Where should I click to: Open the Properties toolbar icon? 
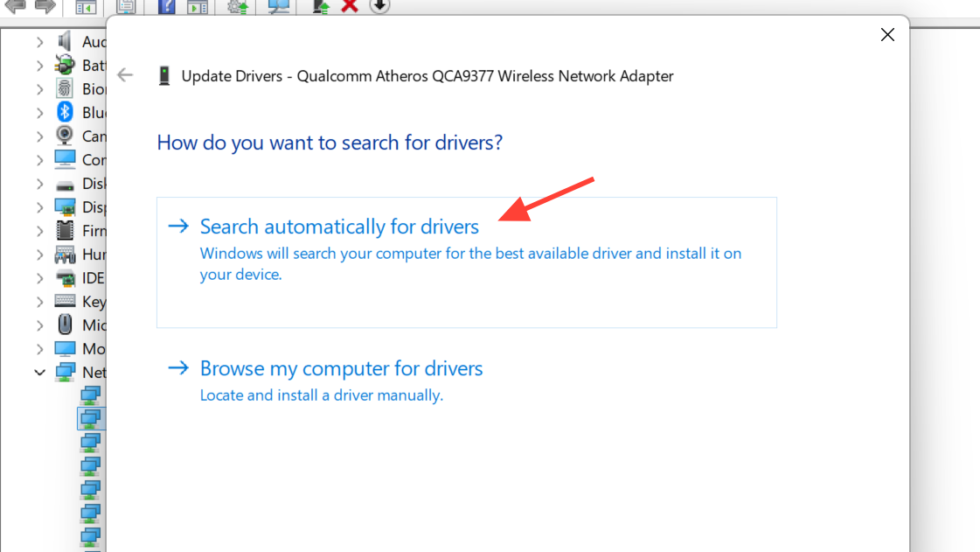click(126, 7)
